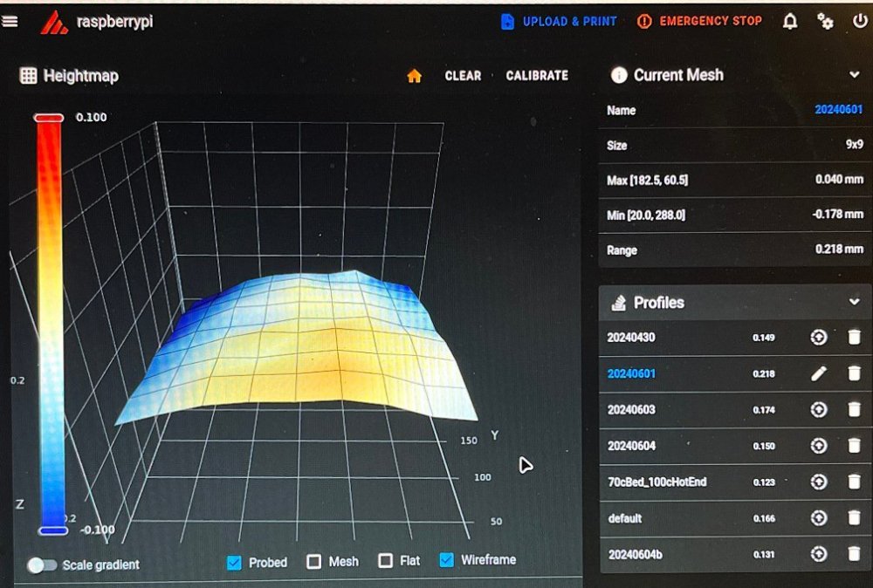Image resolution: width=873 pixels, height=588 pixels.
Task: Uncheck the Probed checkbox
Action: click(234, 563)
